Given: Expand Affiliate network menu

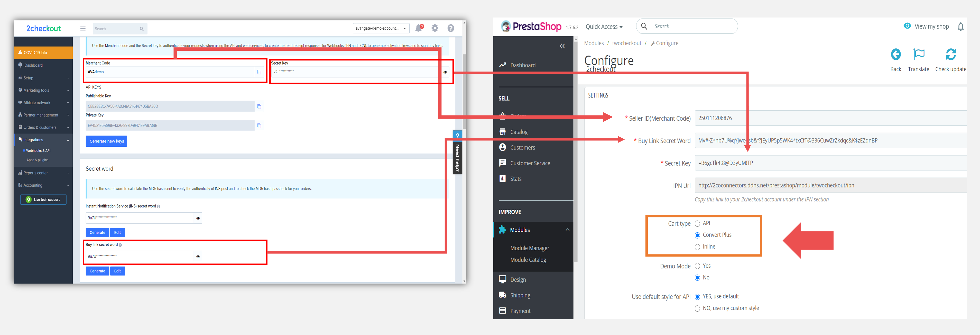Looking at the screenshot, I should 43,102.
